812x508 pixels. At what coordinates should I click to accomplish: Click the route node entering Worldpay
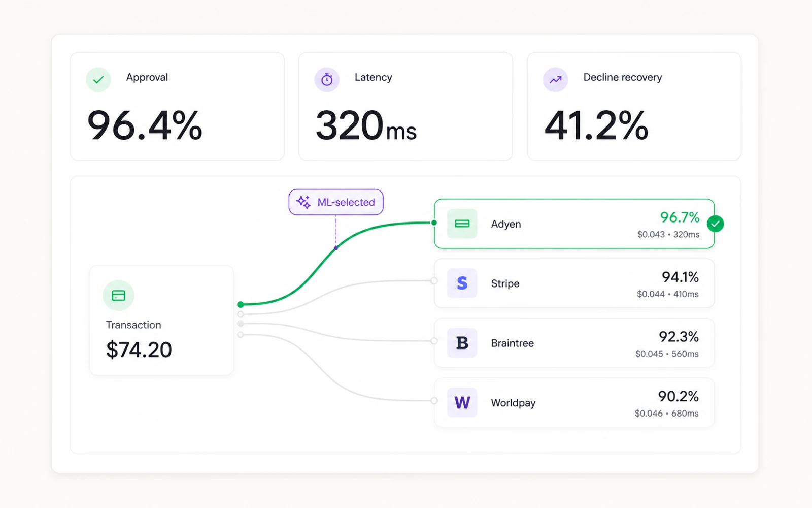coord(434,401)
